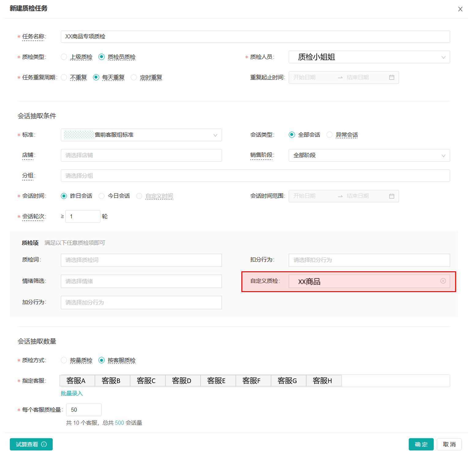
Task: Click 会话轮次 label
Action: [x=33, y=216]
